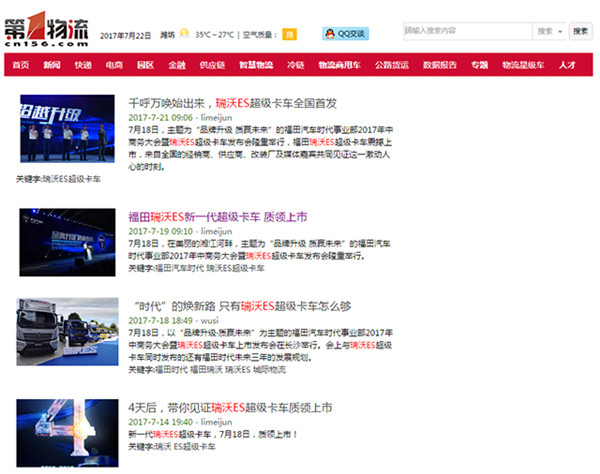Click timestamp 2017-7-14 19:40
This screenshot has height=474, width=600.
(x=160, y=422)
